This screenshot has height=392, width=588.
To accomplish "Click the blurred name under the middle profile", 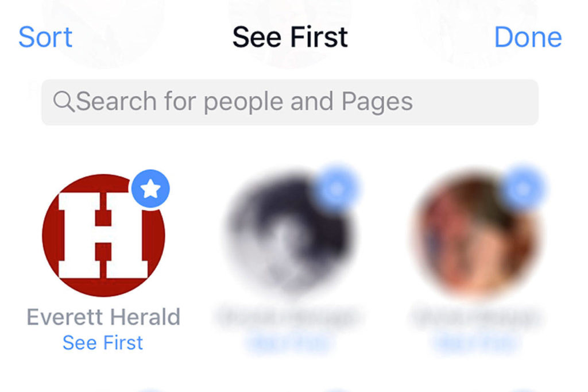I will (287, 317).
